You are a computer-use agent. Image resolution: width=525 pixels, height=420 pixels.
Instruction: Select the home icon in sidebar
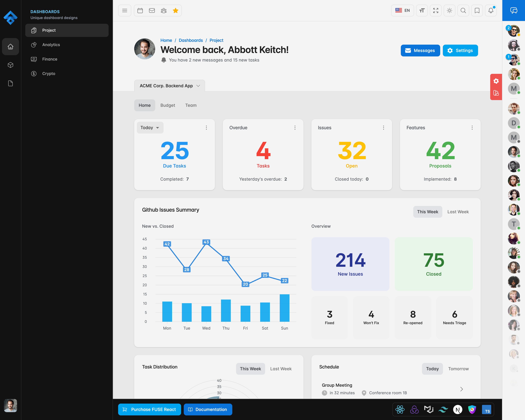10,46
